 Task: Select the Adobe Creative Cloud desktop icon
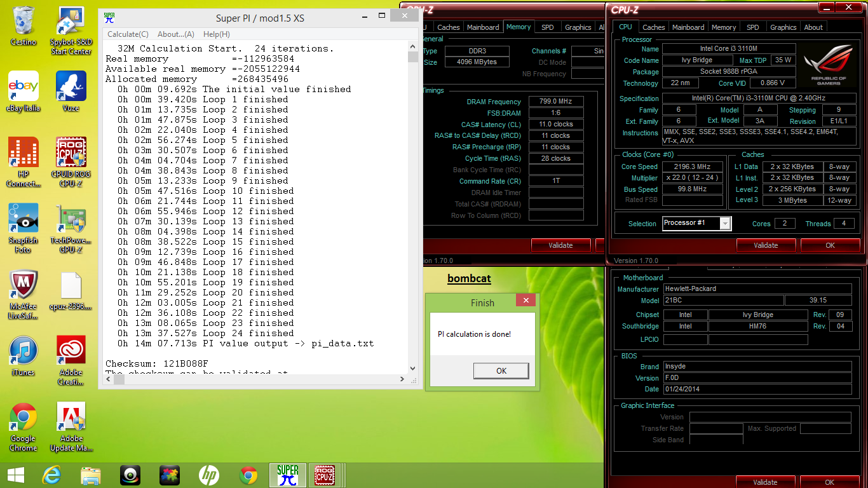click(71, 361)
